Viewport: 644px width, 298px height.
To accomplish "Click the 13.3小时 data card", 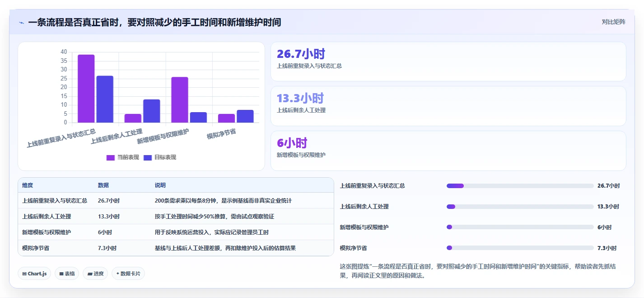I will pyautogui.click(x=448, y=106).
